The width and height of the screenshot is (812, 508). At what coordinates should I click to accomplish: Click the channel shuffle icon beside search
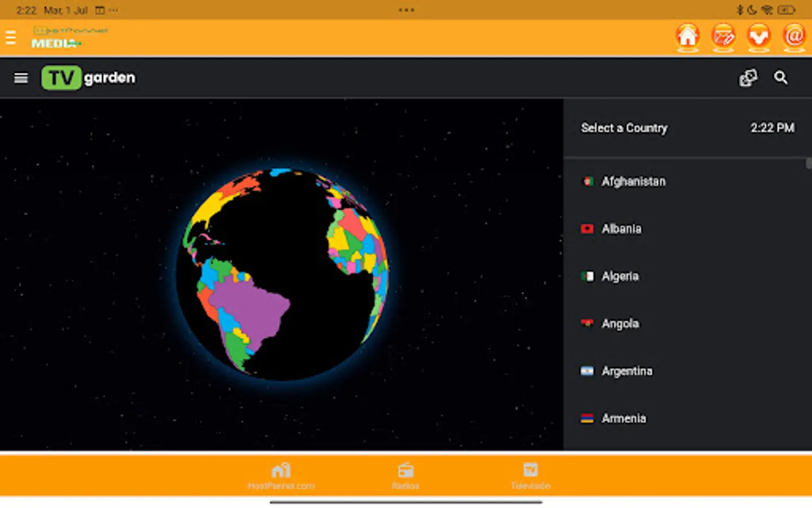748,77
